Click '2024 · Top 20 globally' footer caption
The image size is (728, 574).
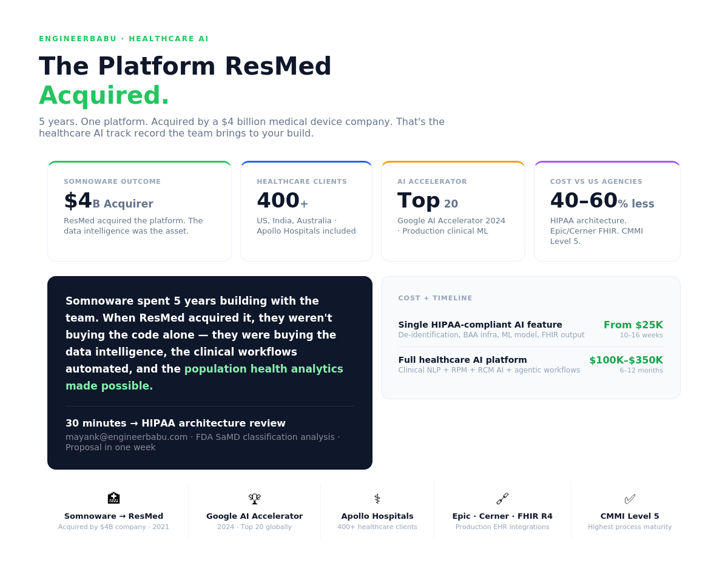tap(254, 527)
